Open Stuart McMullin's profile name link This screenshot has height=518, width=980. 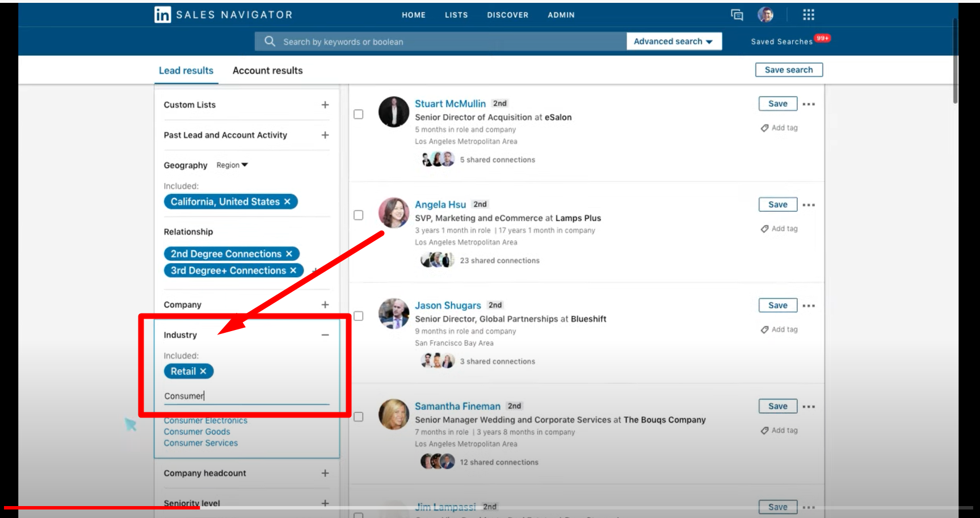point(450,104)
